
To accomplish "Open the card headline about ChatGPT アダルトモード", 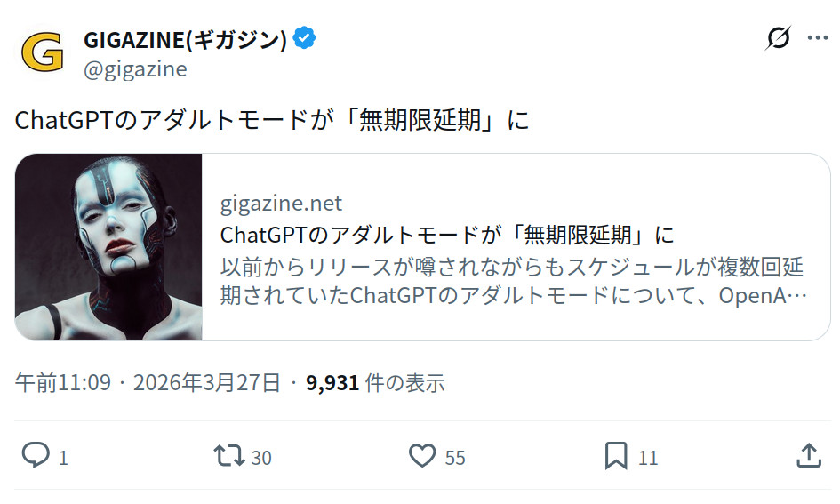I will coord(447,235).
